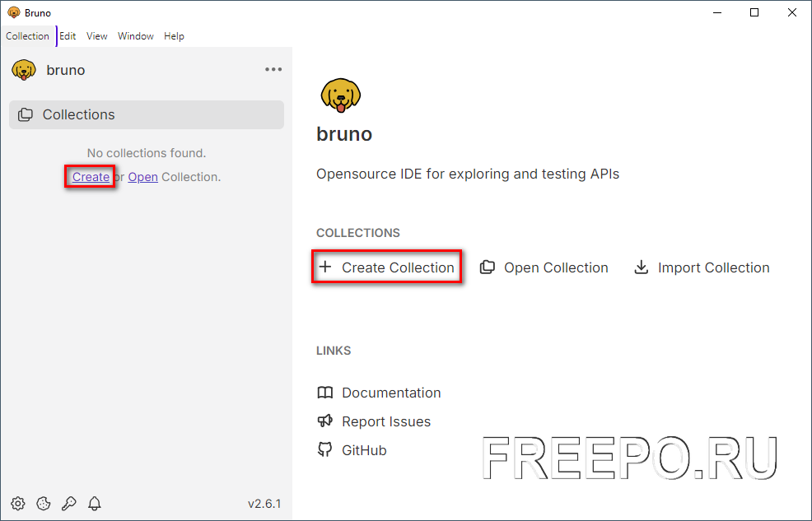812x521 pixels.
Task: Close the Bruno window
Action: 792,12
